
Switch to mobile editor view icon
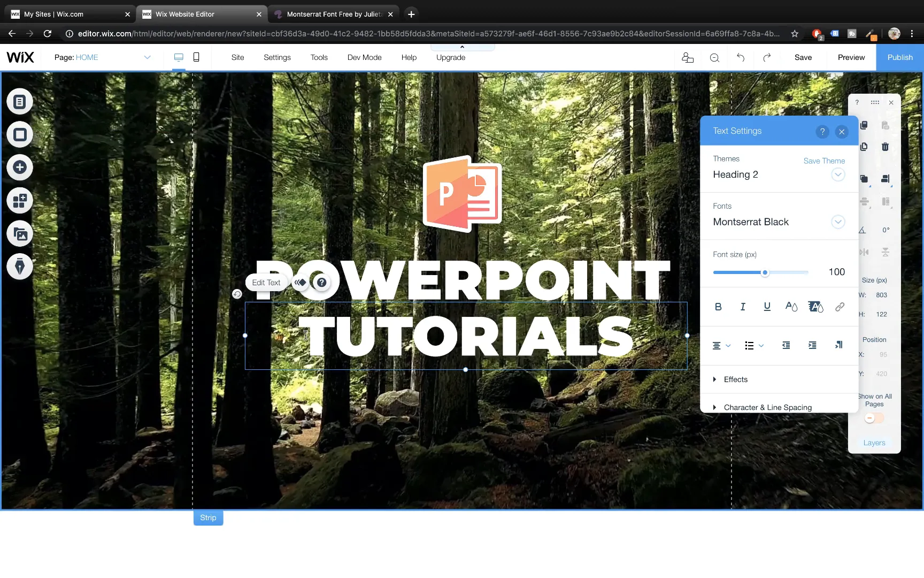(196, 57)
